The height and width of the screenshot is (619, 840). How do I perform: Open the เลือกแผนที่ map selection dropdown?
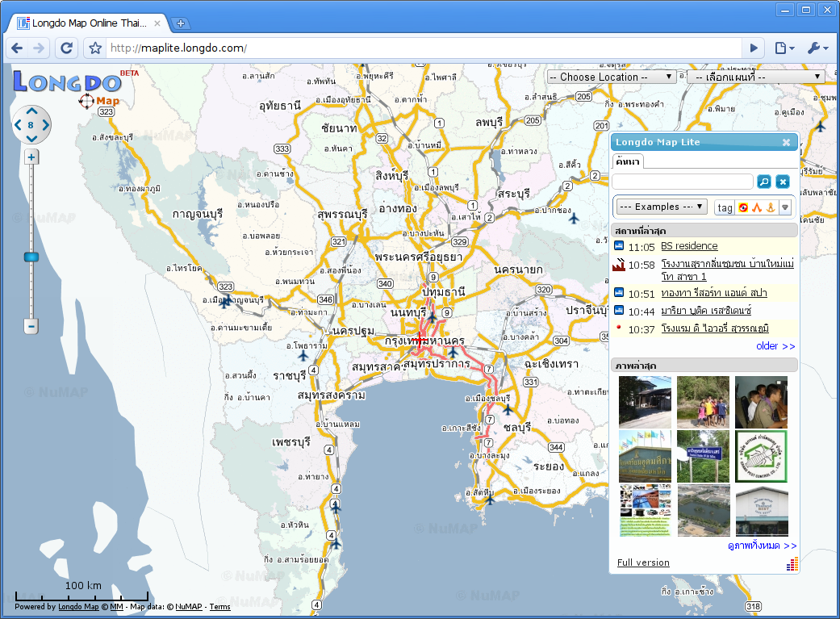754,77
